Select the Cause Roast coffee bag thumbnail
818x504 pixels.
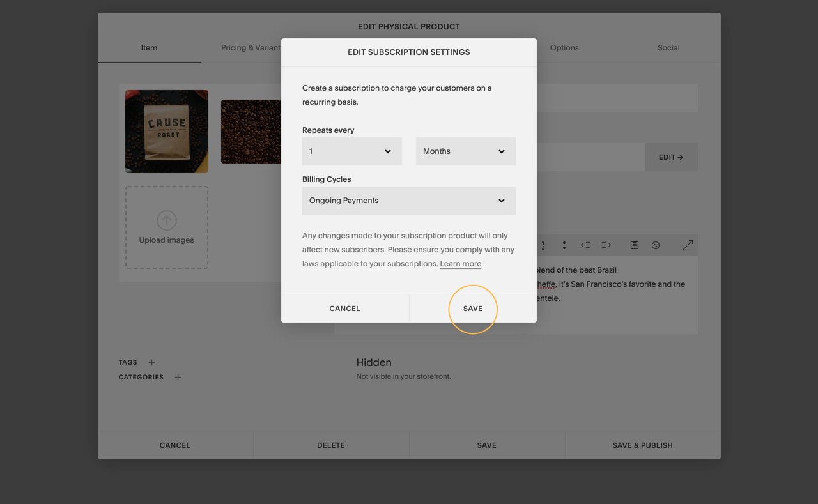tap(166, 131)
